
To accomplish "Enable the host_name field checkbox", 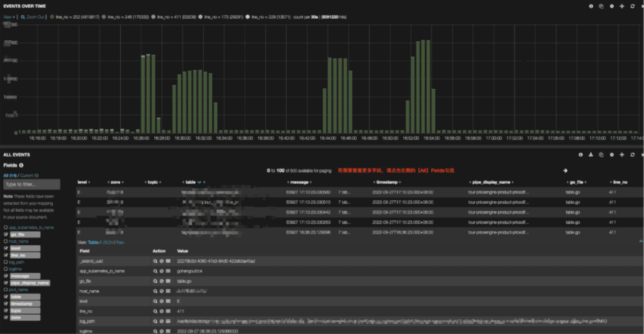I will pos(6,241).
